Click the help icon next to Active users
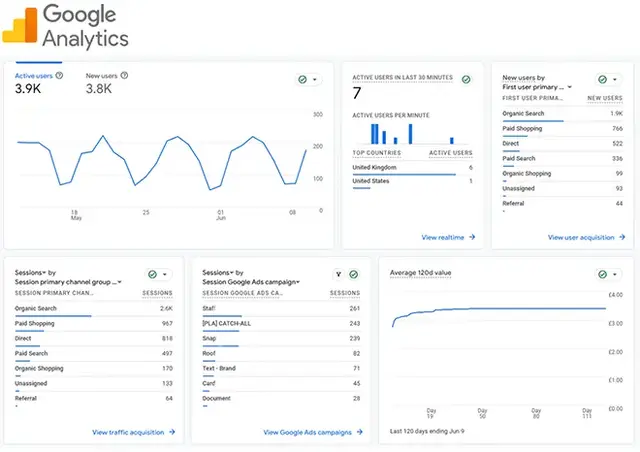Screen dimensions: 640x452 [x=59, y=76]
